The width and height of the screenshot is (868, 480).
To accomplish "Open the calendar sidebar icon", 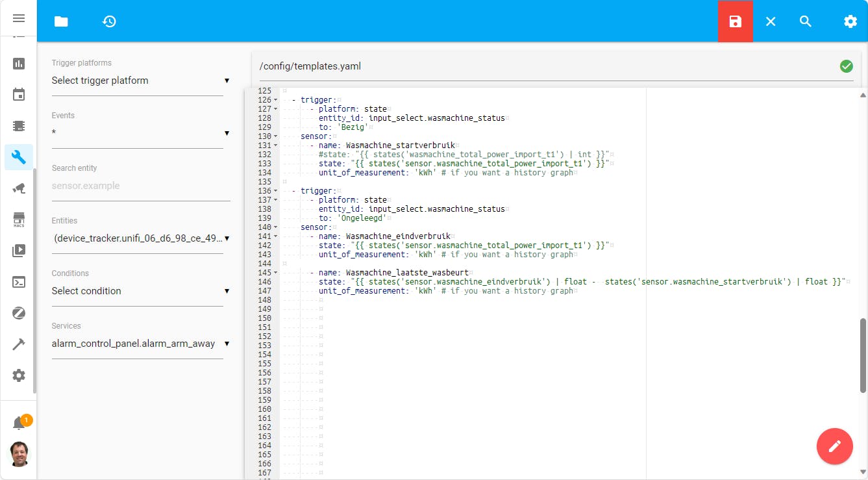I will point(19,95).
